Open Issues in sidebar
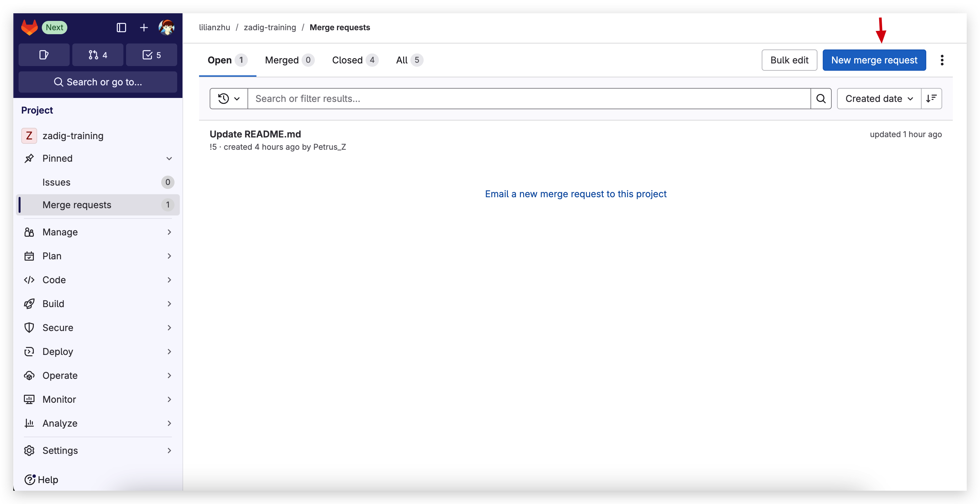 coord(98,182)
